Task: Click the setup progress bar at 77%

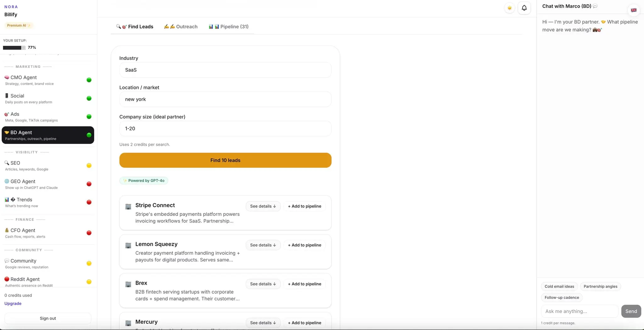Action: pyautogui.click(x=14, y=48)
